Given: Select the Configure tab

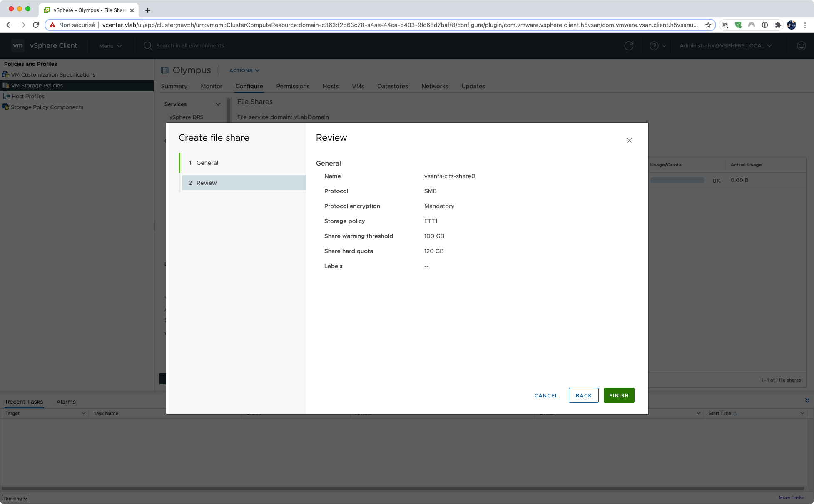Looking at the screenshot, I should (x=249, y=86).
